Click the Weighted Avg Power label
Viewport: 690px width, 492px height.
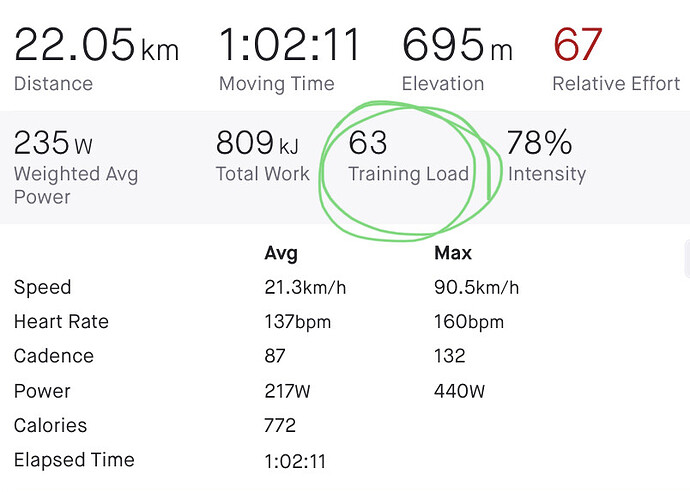[x=76, y=185]
